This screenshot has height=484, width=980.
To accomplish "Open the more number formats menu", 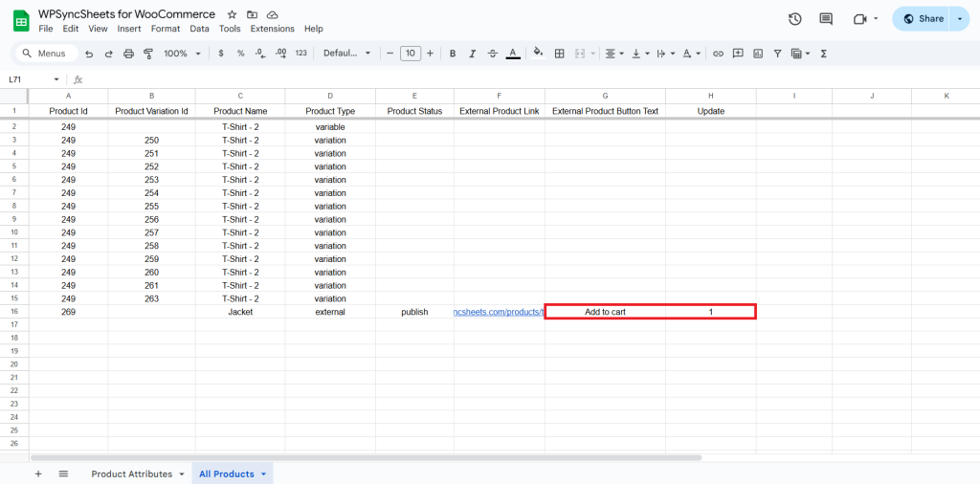I will click(x=301, y=54).
